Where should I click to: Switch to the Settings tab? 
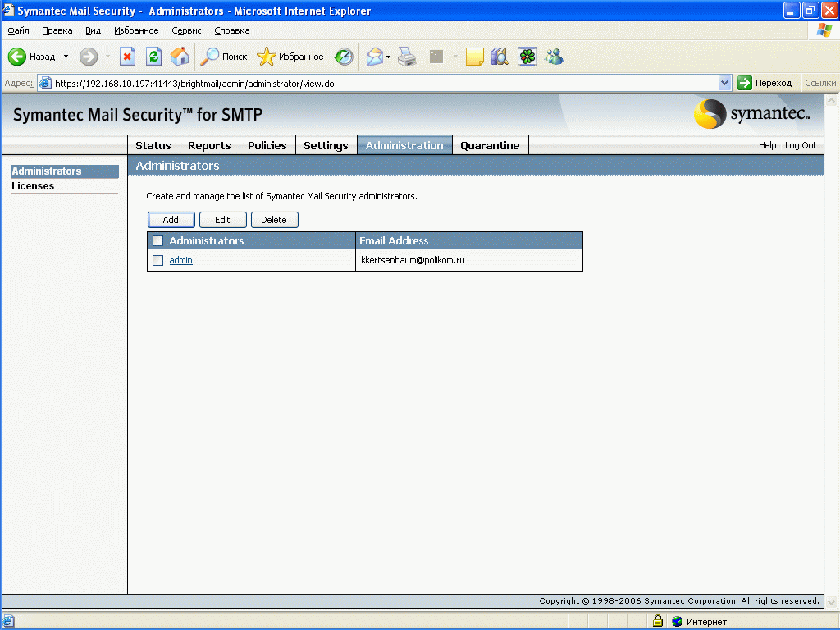tap(326, 145)
